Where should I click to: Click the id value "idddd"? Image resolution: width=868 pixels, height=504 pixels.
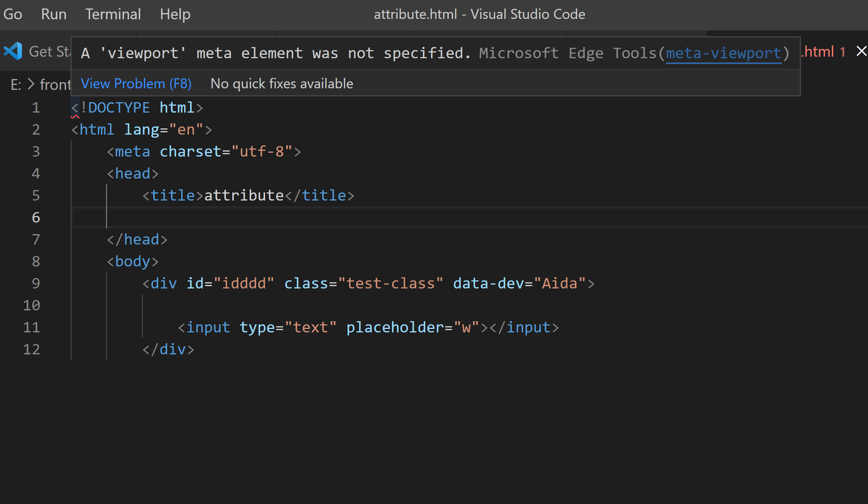click(x=244, y=283)
